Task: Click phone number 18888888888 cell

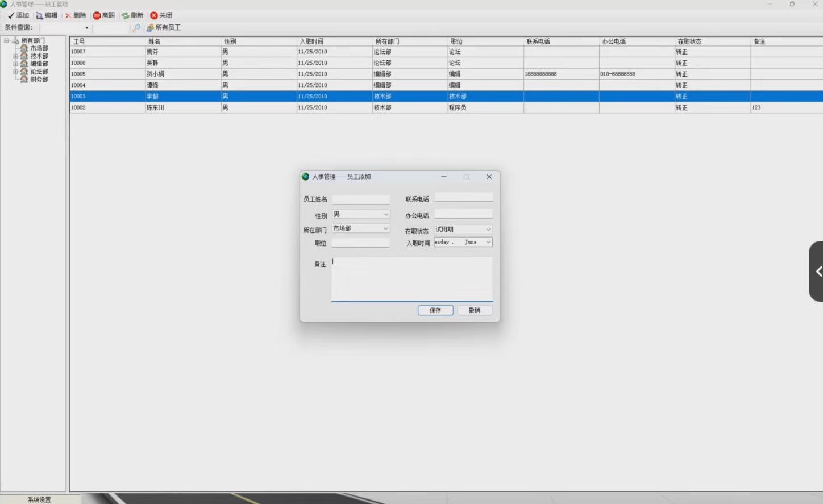Action: coord(561,74)
